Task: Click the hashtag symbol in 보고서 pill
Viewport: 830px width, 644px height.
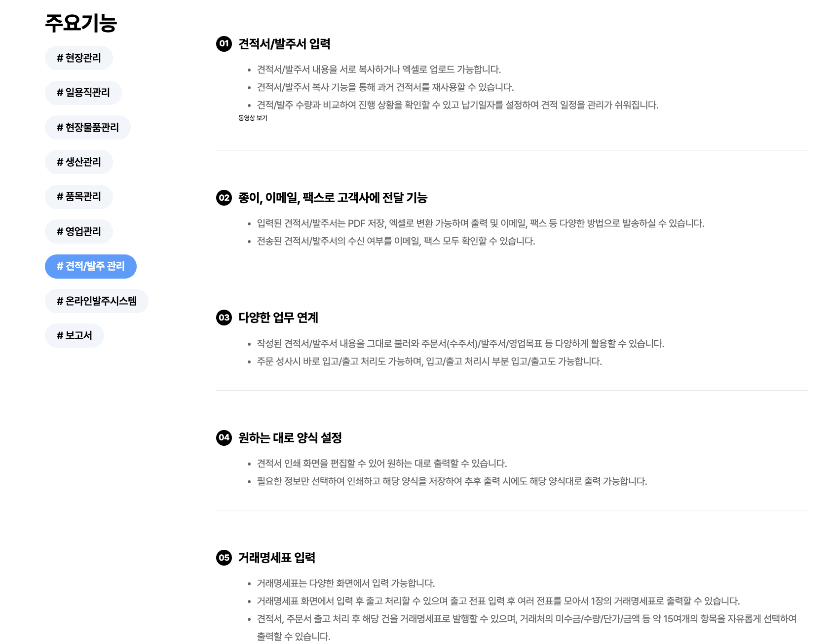Action: pyautogui.click(x=60, y=335)
